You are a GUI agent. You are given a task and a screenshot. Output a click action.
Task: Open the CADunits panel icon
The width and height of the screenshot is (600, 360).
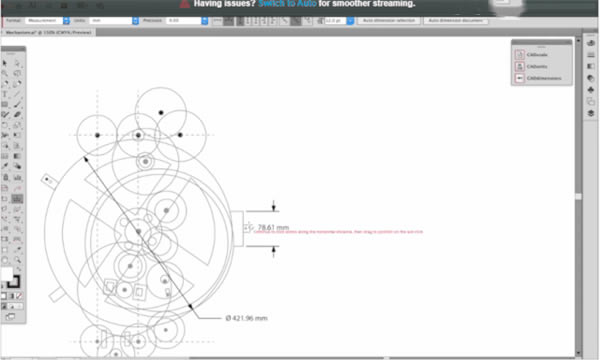click(519, 67)
